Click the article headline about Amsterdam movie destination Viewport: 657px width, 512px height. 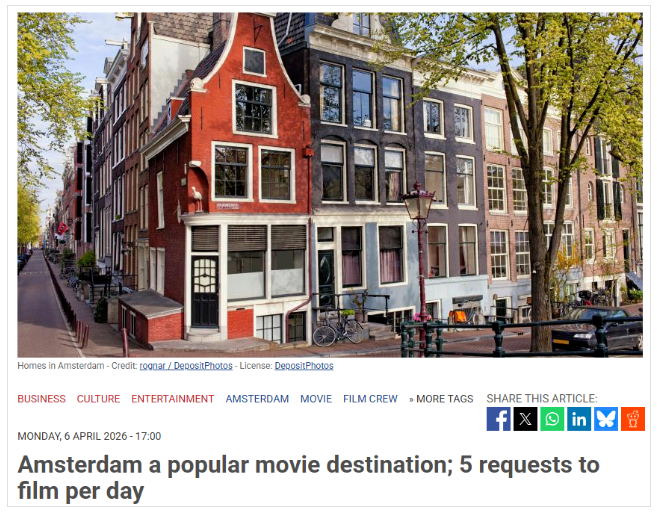coord(308,478)
